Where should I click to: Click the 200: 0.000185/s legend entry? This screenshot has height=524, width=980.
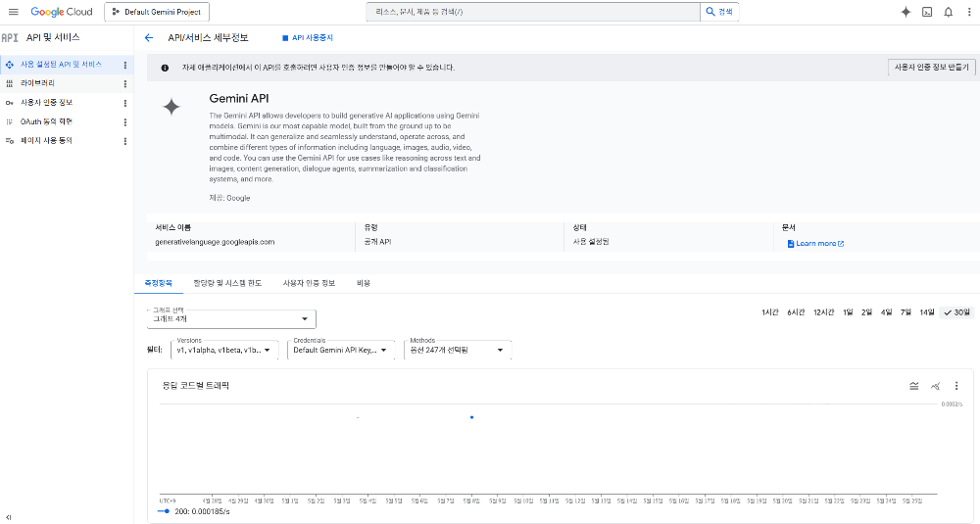[x=194, y=511]
